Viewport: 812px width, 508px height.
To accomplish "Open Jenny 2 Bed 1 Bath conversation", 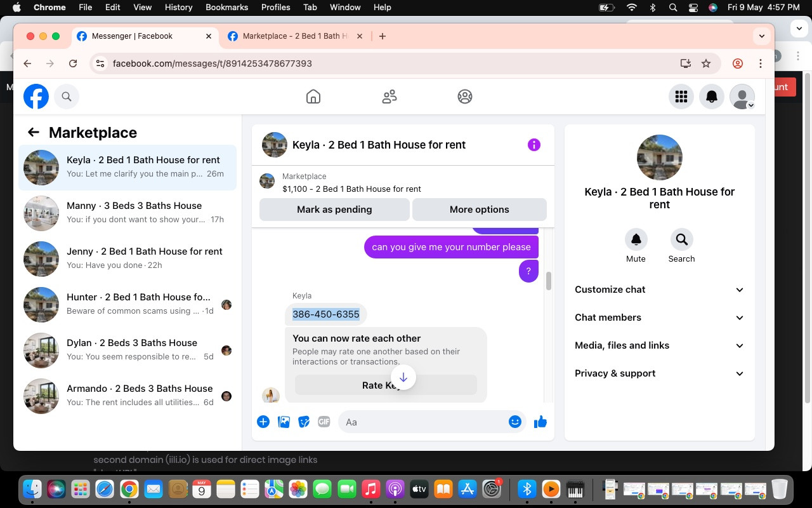I will [128, 259].
